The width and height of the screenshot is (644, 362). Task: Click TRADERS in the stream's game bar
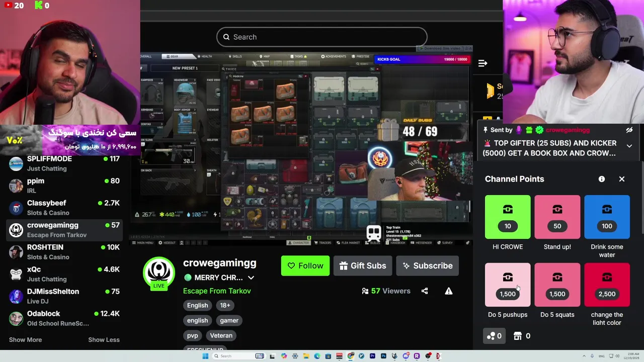[x=323, y=243]
